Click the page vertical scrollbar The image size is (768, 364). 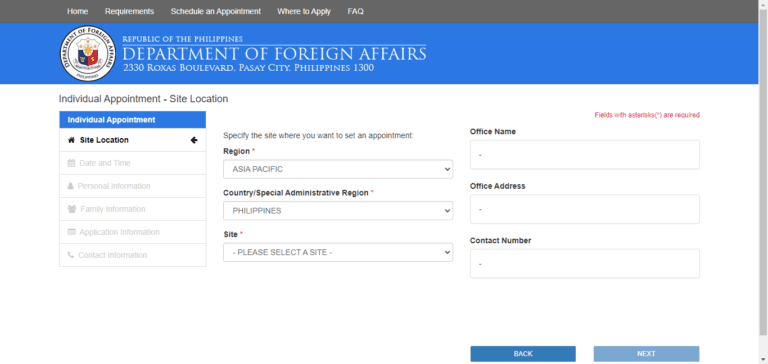[763, 171]
